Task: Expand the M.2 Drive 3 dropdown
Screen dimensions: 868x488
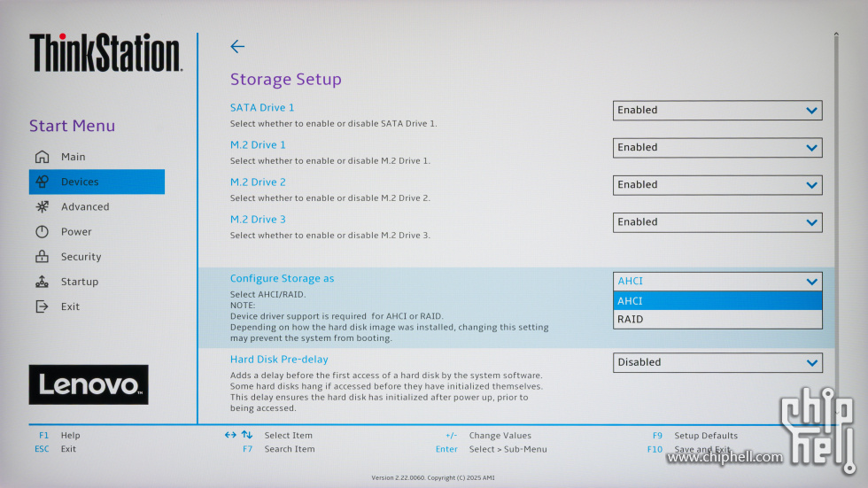Action: pyautogui.click(x=717, y=222)
